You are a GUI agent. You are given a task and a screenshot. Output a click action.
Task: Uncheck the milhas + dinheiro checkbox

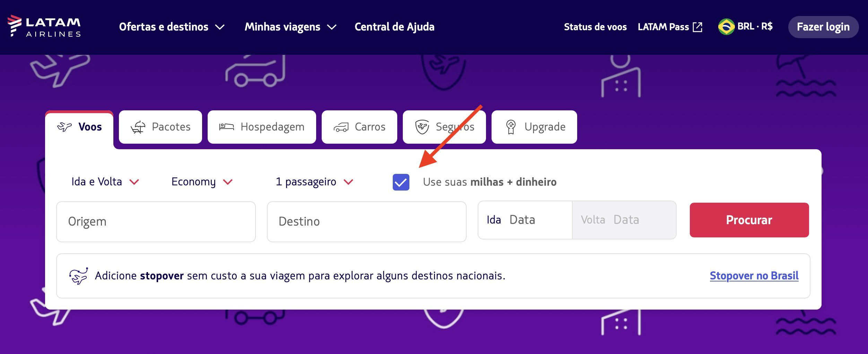[401, 182]
